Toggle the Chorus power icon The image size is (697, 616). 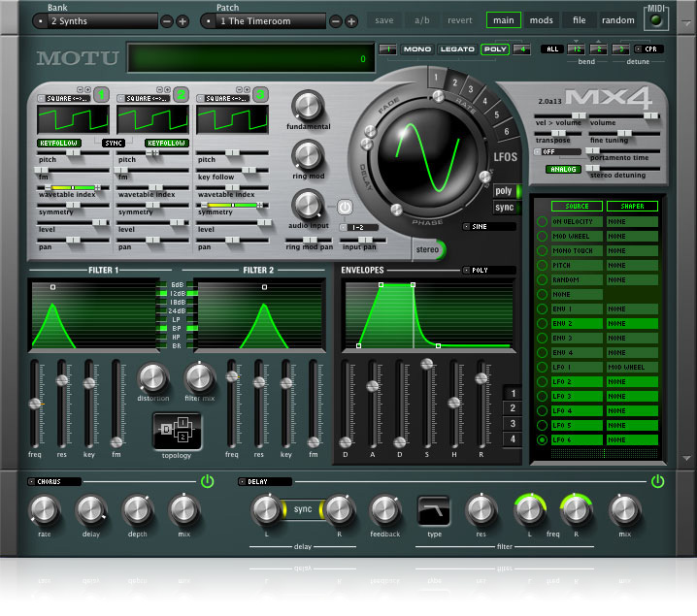click(207, 481)
